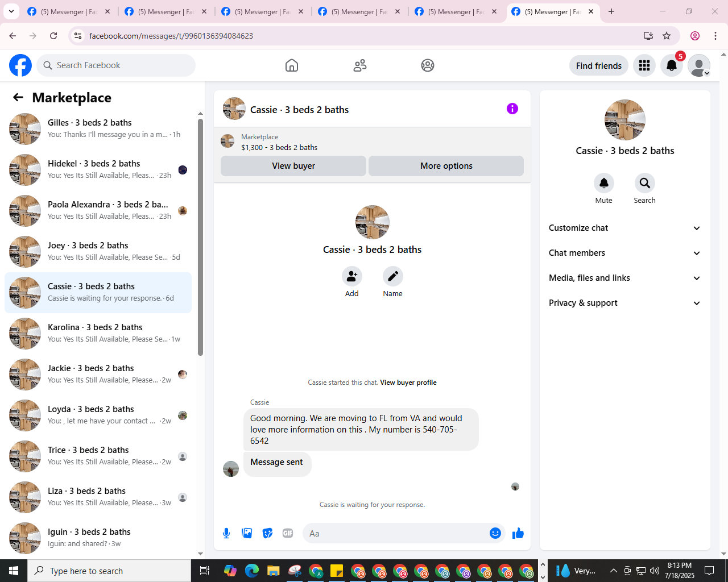Click the Search Facebook field
728x582 pixels.
click(116, 65)
